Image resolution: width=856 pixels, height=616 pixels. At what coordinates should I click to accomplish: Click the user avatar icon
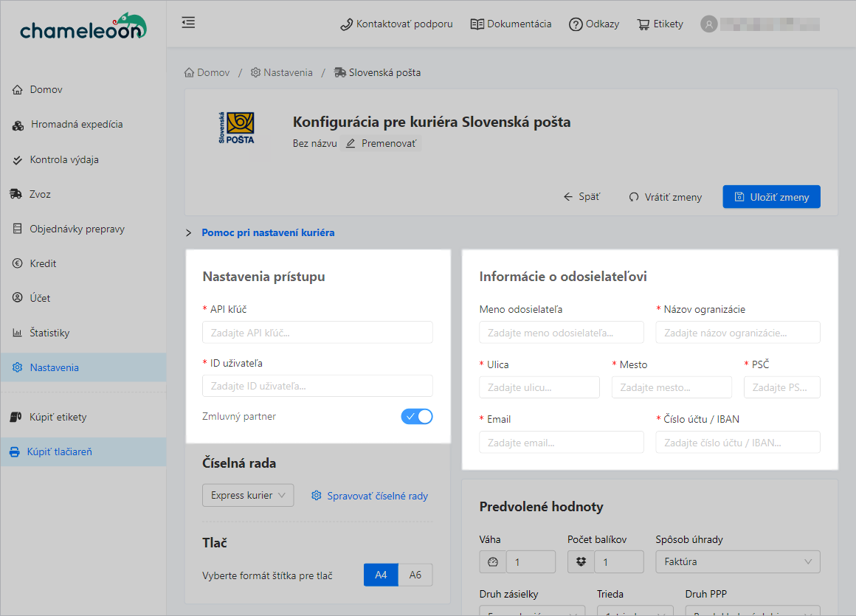[x=709, y=24]
